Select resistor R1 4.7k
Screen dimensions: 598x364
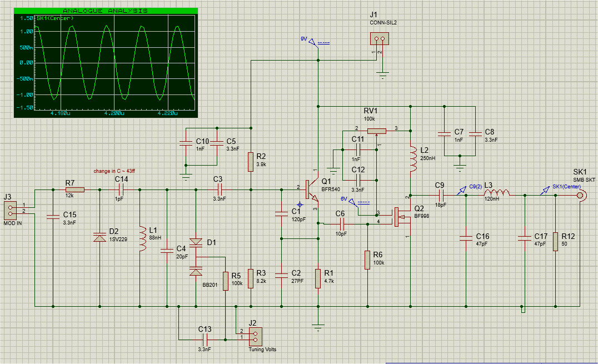(318, 278)
